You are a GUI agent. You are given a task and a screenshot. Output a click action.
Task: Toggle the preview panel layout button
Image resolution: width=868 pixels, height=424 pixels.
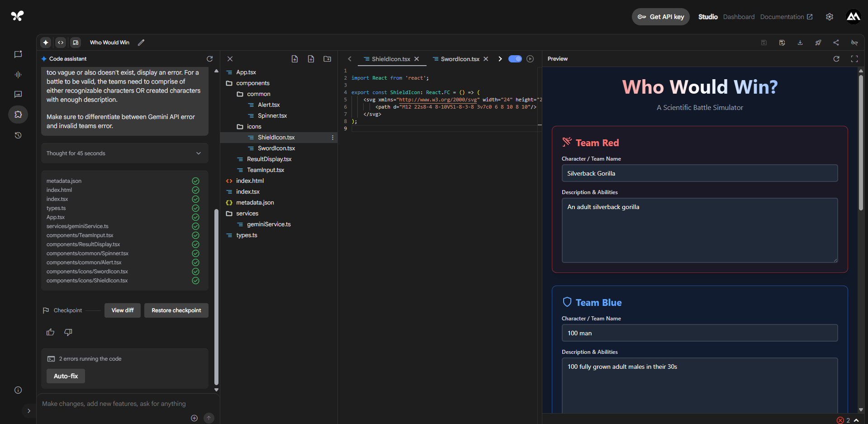pos(76,43)
